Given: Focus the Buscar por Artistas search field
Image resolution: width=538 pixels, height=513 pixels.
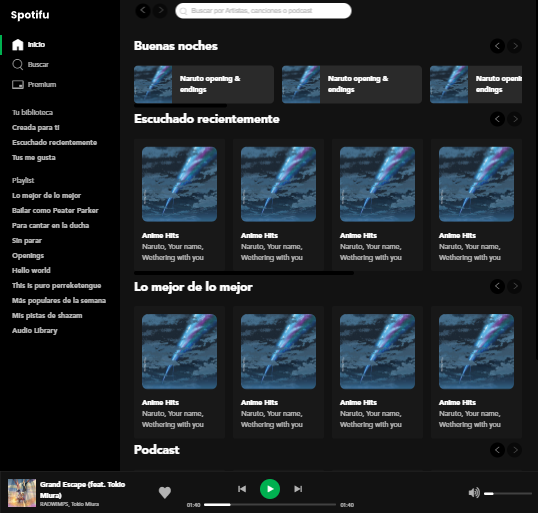Looking at the screenshot, I should coord(263,11).
